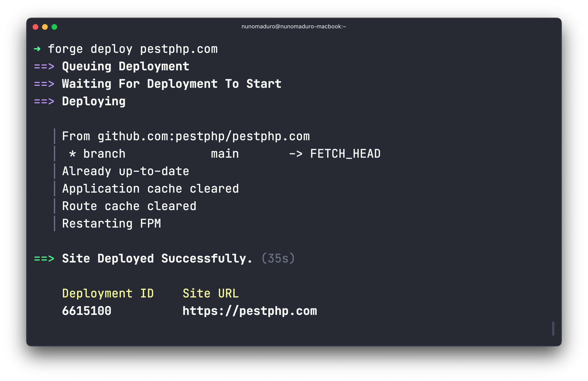Click the Deployment ID column header
The height and width of the screenshot is (381, 588).
(x=108, y=293)
